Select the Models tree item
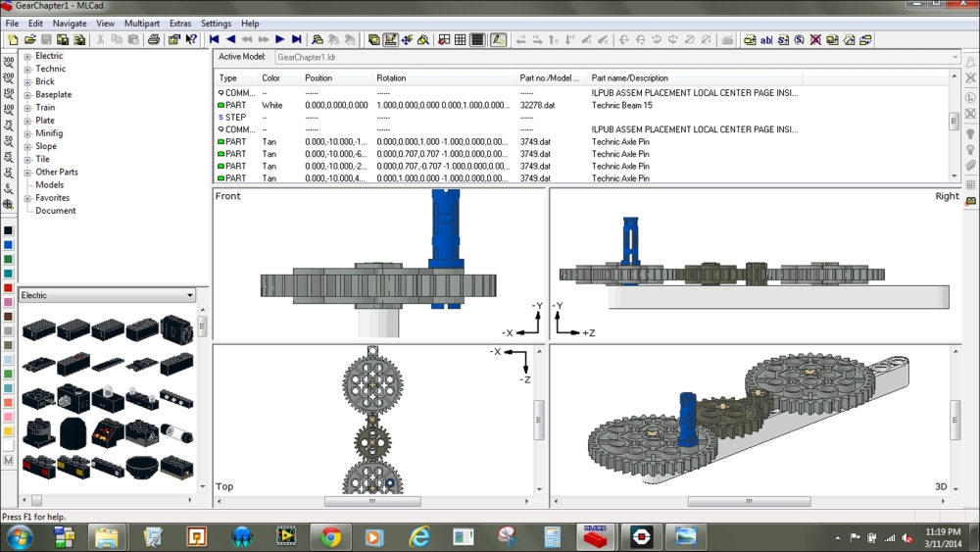Image resolution: width=980 pixels, height=552 pixels. tap(49, 185)
